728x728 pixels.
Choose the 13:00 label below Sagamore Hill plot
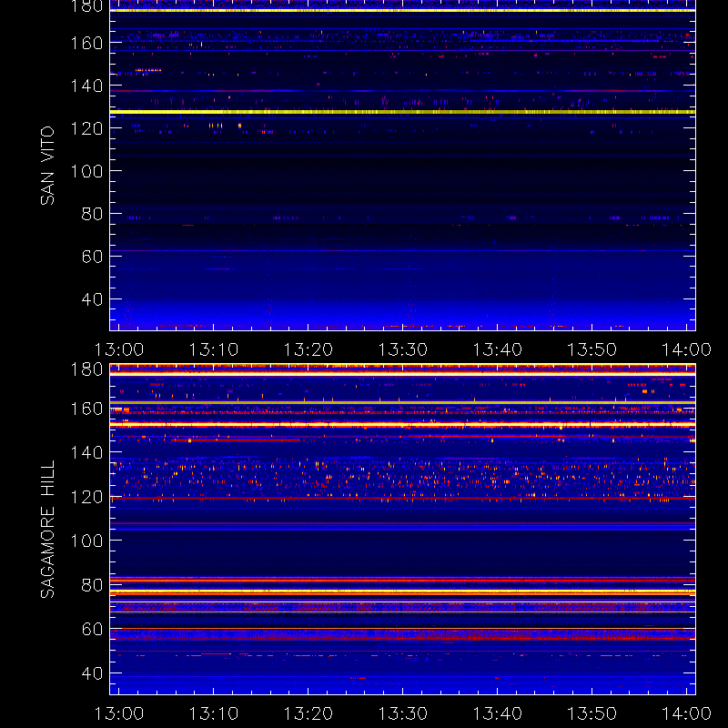(x=119, y=713)
